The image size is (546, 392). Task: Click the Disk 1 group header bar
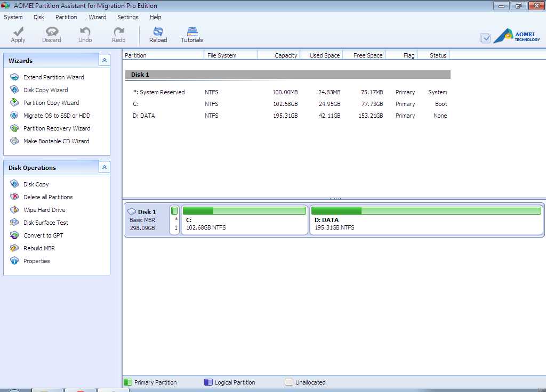287,75
